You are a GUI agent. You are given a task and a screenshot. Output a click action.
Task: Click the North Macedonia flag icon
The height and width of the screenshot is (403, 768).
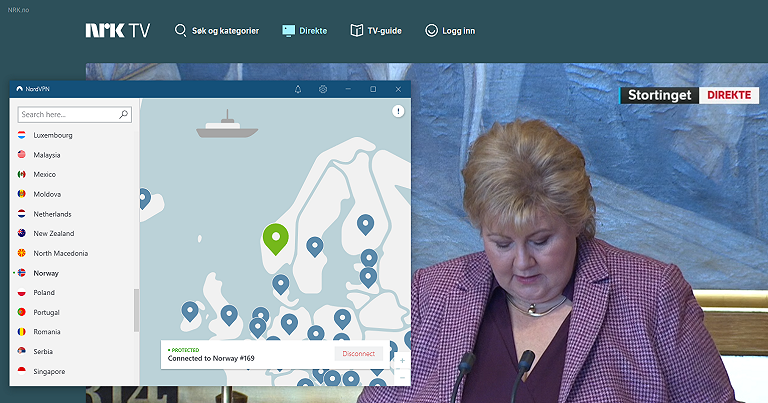(22, 253)
